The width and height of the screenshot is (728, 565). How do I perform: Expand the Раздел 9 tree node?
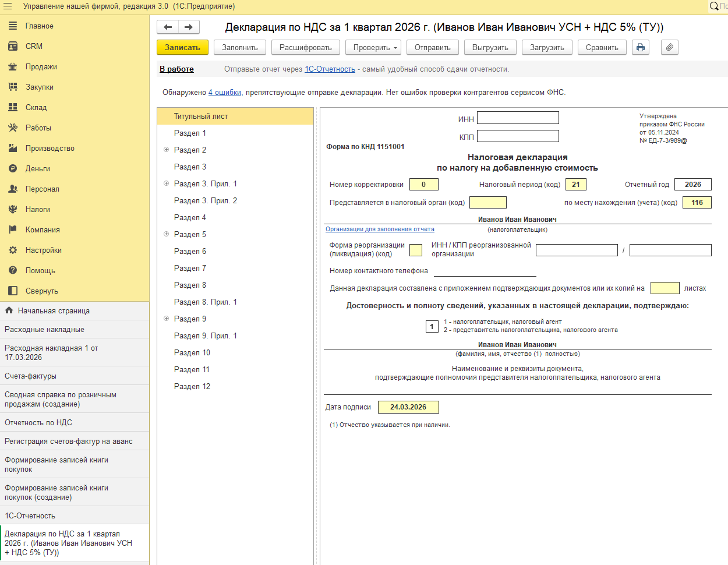pyautogui.click(x=166, y=319)
